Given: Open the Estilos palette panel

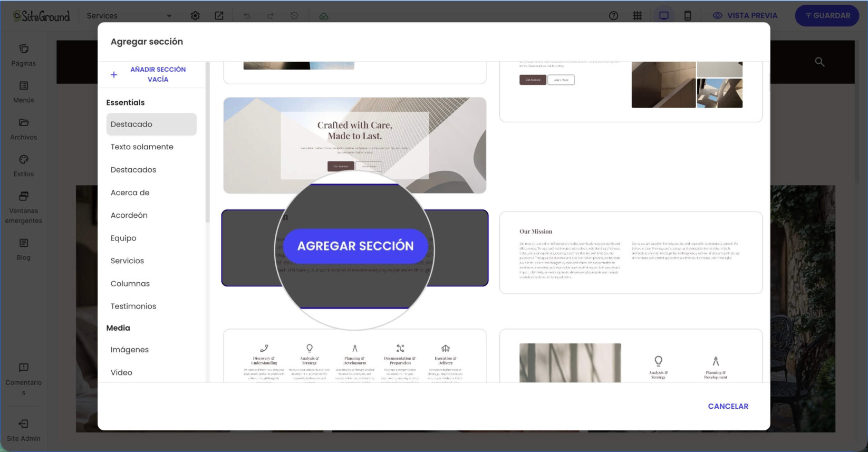Looking at the screenshot, I should tap(24, 166).
